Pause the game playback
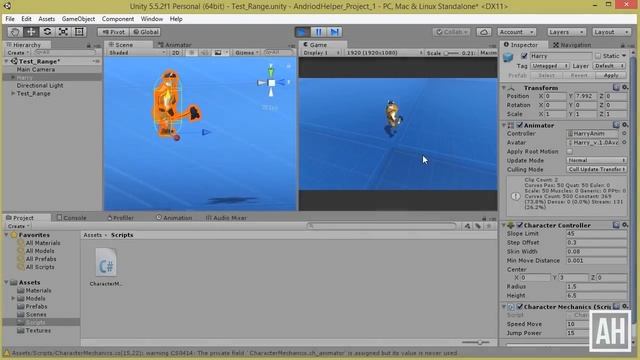 coord(318,32)
